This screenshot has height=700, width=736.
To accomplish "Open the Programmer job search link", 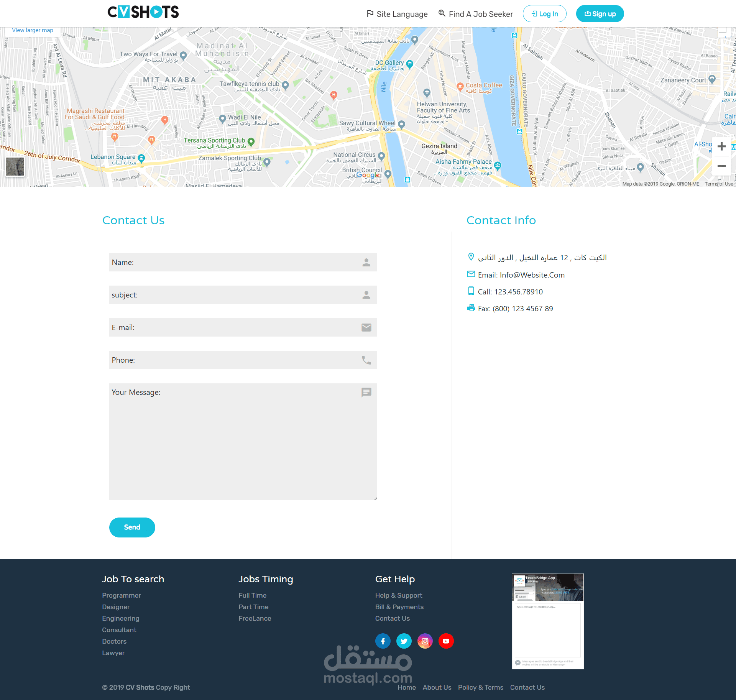I will (x=121, y=595).
